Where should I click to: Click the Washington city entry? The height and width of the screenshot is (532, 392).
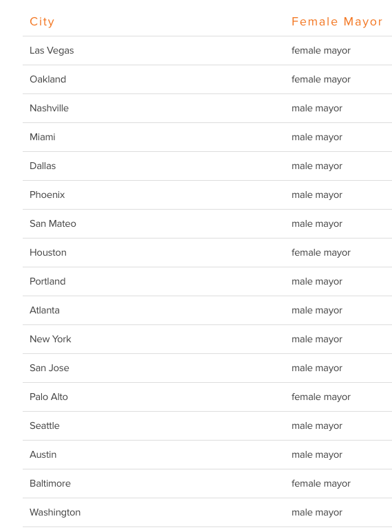(55, 512)
